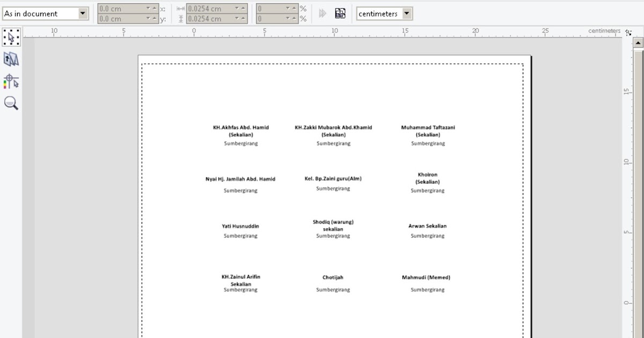Increase the bottom scale percent with up arrow
Screen dimensions: 644x338
[295, 19]
